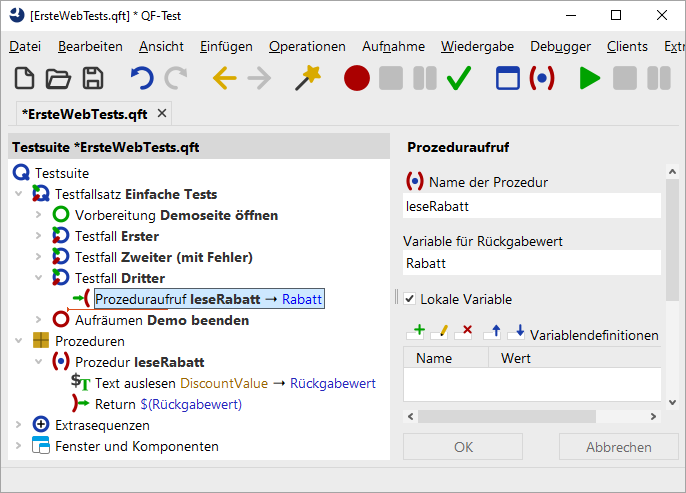Click the procedure icon beside Name der Prozedur

(x=414, y=181)
